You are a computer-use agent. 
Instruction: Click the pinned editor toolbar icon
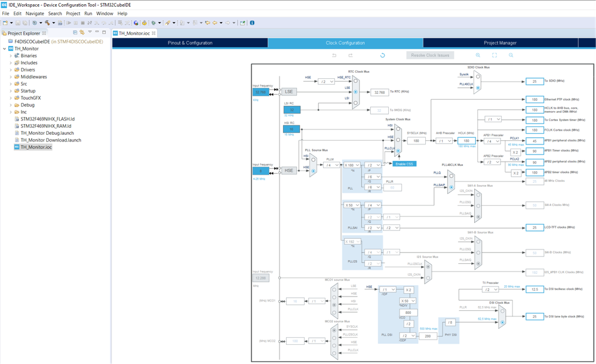pos(242,23)
